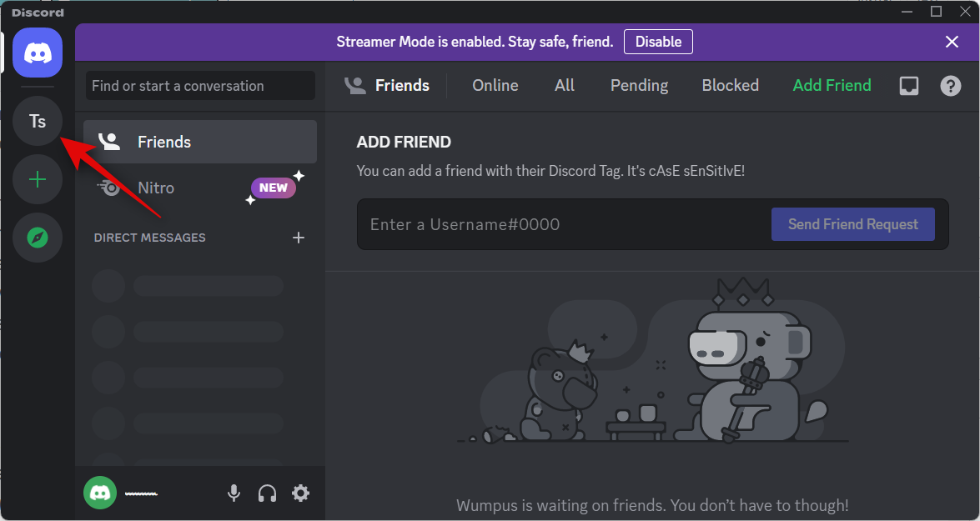Show the Blocked users tab

tap(730, 86)
